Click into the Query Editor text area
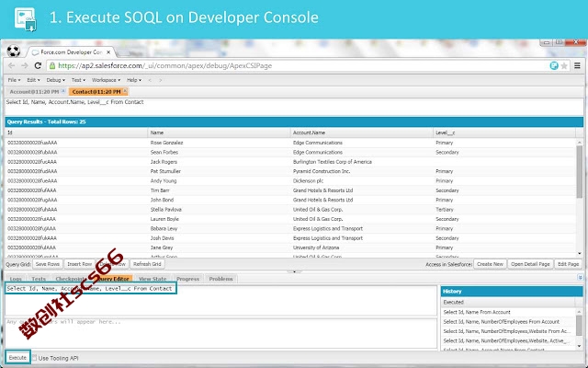 (x=220, y=301)
